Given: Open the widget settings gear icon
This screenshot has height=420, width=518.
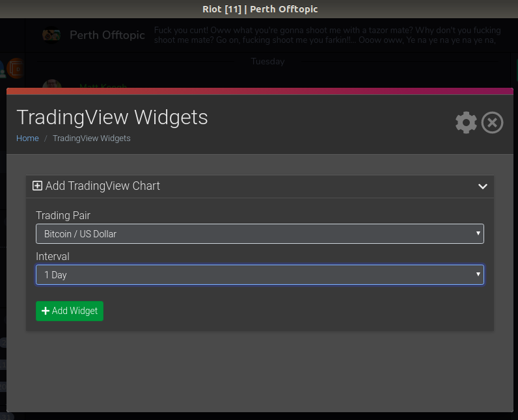Looking at the screenshot, I should pos(466,123).
